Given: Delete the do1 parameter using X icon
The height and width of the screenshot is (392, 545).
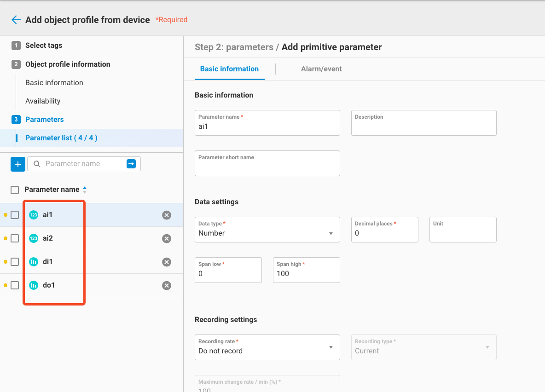Looking at the screenshot, I should pyautogui.click(x=167, y=285).
